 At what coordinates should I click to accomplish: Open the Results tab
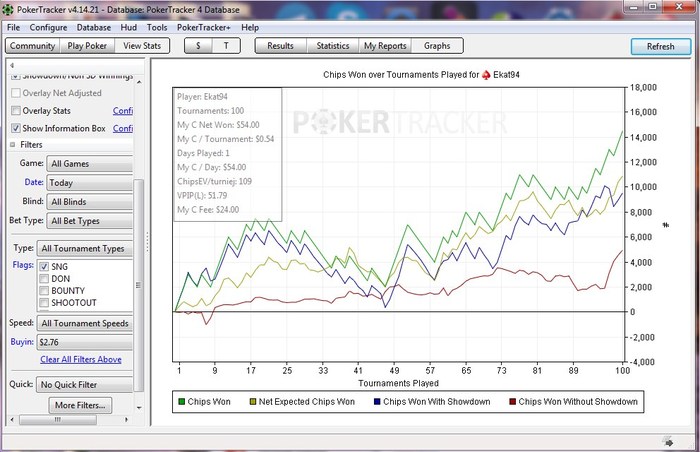pos(280,46)
